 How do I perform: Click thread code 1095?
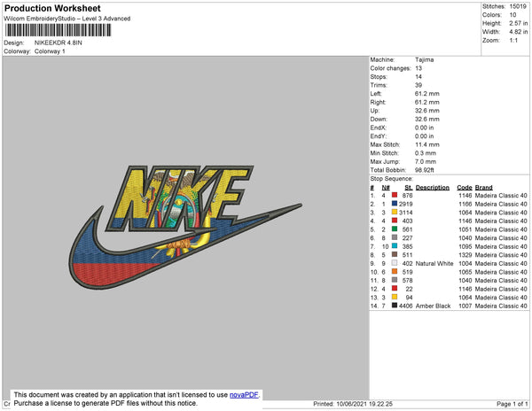click(x=465, y=246)
